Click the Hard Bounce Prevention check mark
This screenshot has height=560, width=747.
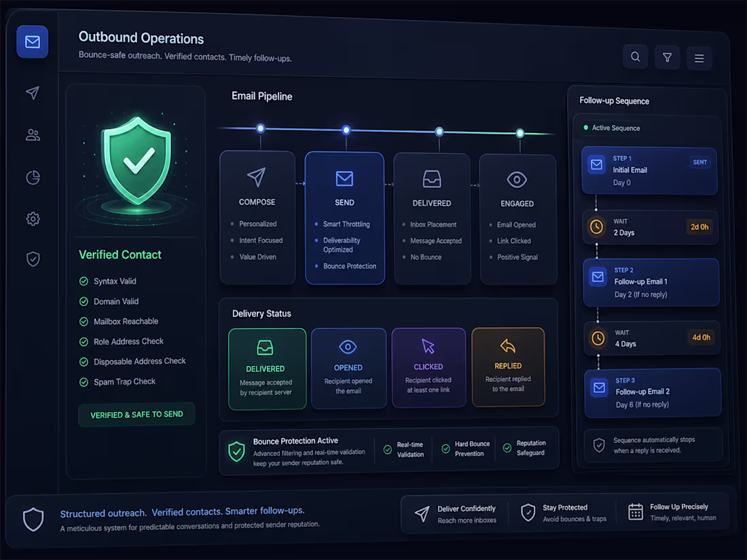pyautogui.click(x=446, y=449)
